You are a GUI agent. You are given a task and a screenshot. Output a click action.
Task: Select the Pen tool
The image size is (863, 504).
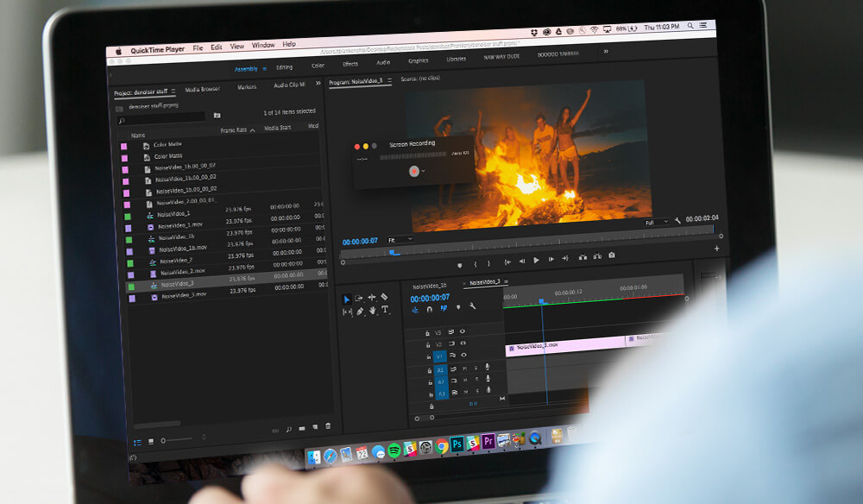360,312
